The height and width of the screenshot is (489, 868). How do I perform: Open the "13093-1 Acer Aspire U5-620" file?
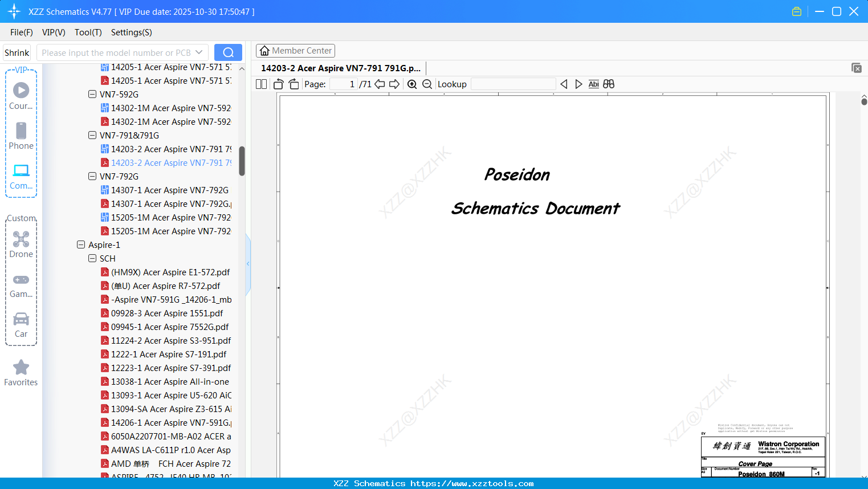(166, 395)
